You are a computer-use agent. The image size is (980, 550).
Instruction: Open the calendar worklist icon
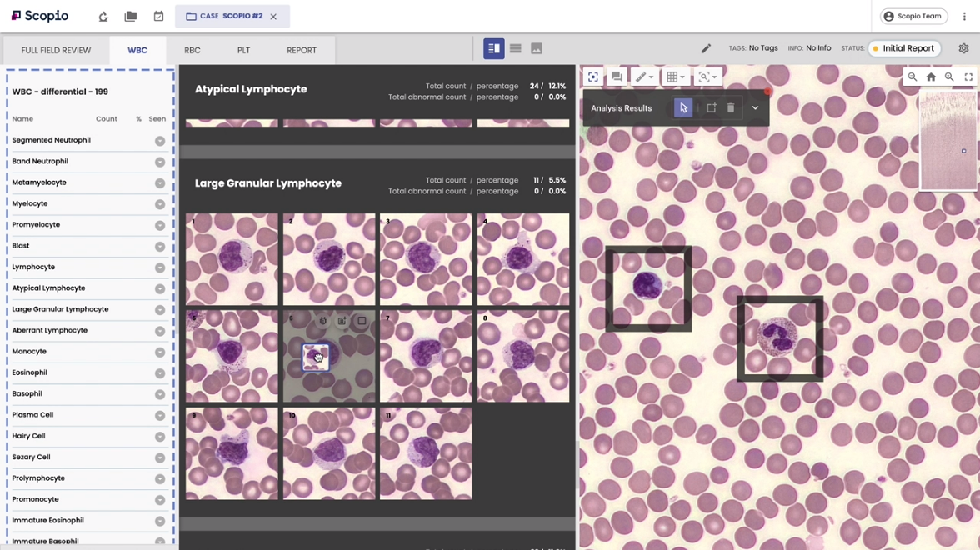pos(158,17)
